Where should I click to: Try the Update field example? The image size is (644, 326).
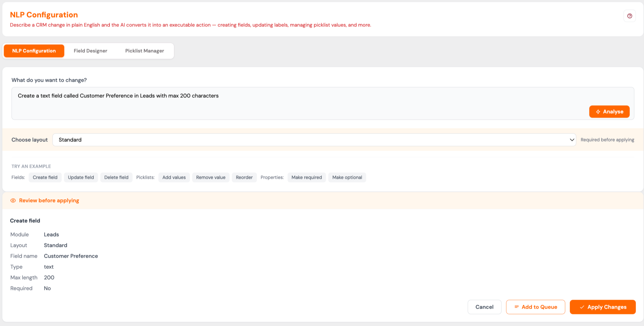pos(81,177)
